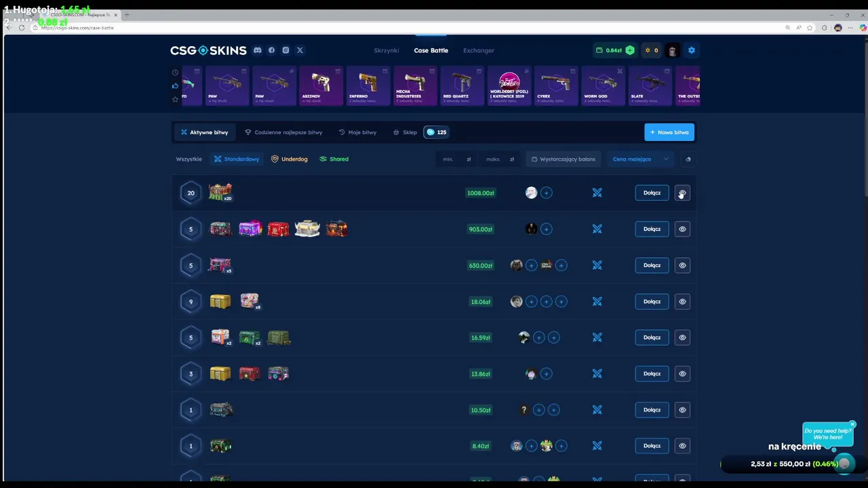Image resolution: width=868 pixels, height=488 pixels.
Task: Spectate the 1008.00zł battle with eye button
Action: pyautogui.click(x=682, y=193)
